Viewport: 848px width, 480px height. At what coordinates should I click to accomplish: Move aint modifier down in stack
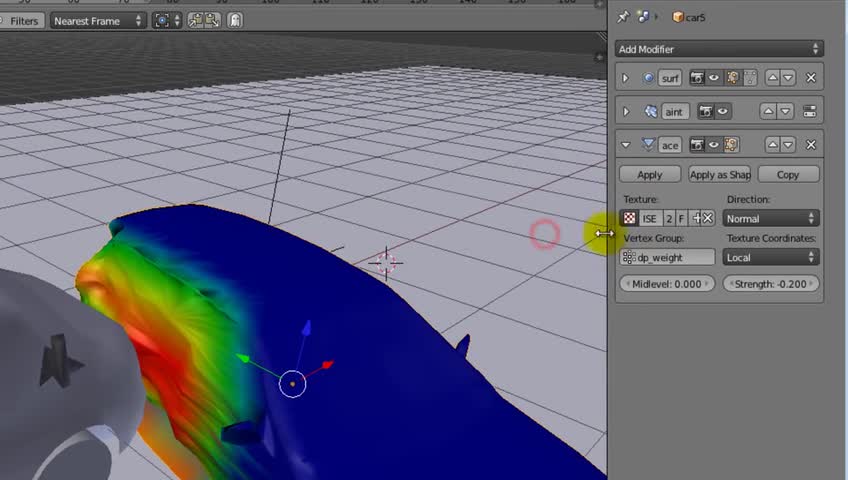click(x=785, y=112)
